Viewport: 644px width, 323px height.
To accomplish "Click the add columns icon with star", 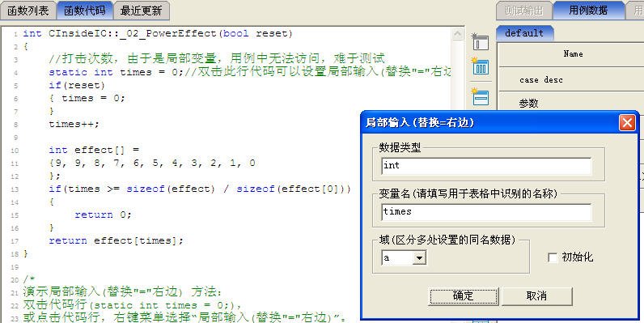I will point(480,66).
